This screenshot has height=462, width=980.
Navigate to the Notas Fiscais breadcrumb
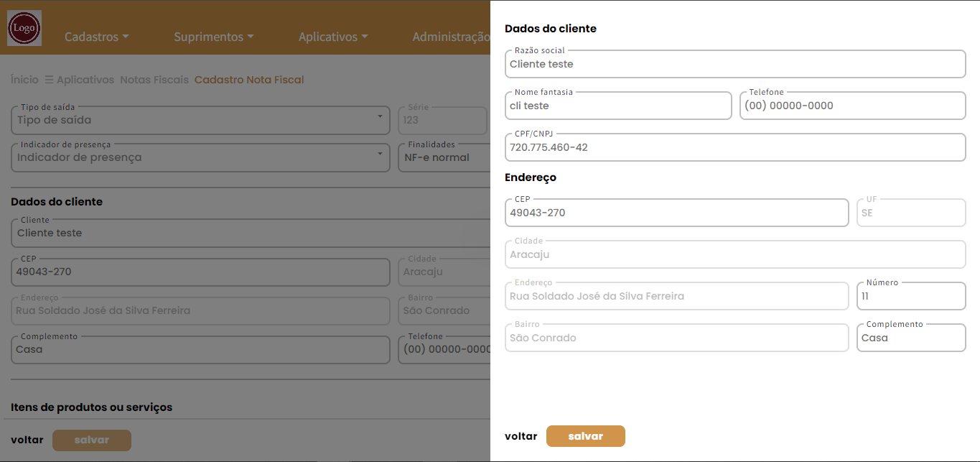tap(154, 80)
